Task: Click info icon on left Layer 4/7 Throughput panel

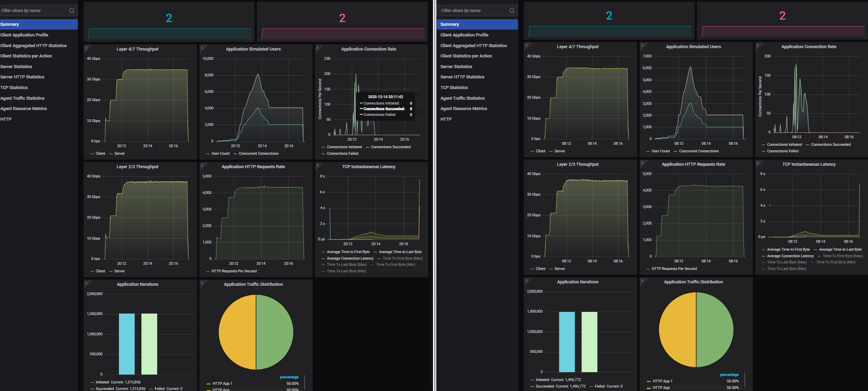Action: (x=86, y=48)
